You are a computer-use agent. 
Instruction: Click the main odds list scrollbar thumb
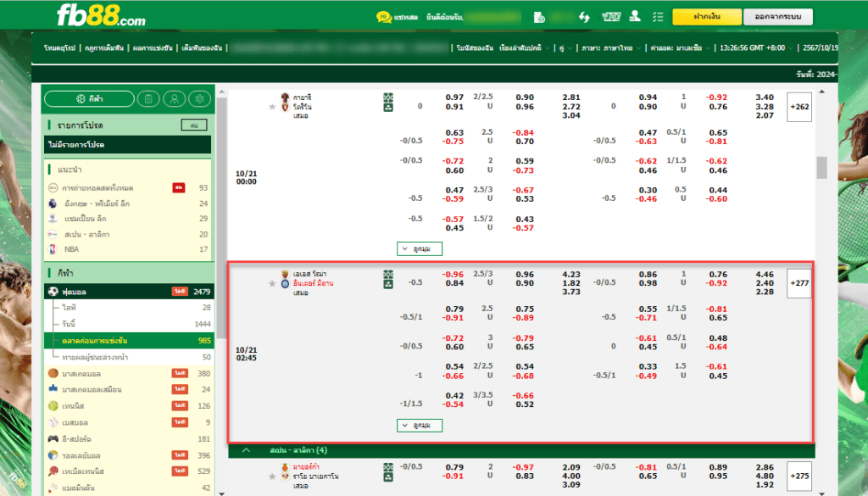821,168
